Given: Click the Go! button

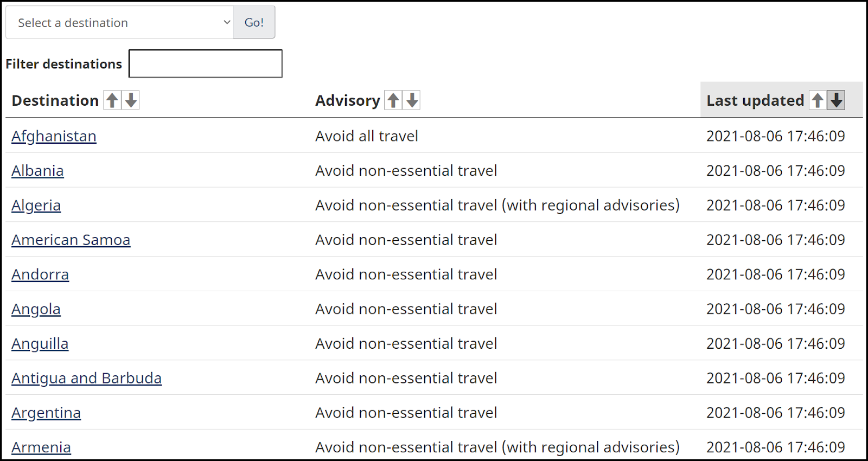Looking at the screenshot, I should click(x=254, y=23).
